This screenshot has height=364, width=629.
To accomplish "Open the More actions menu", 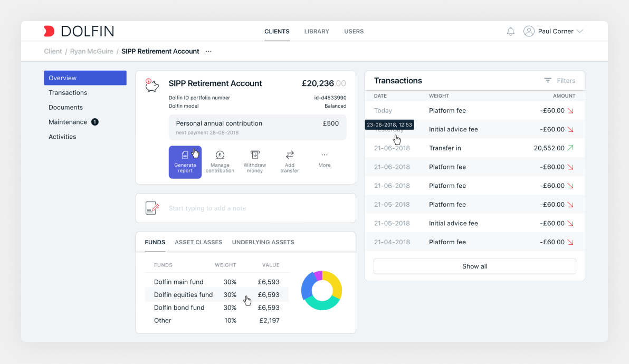I will [324, 159].
